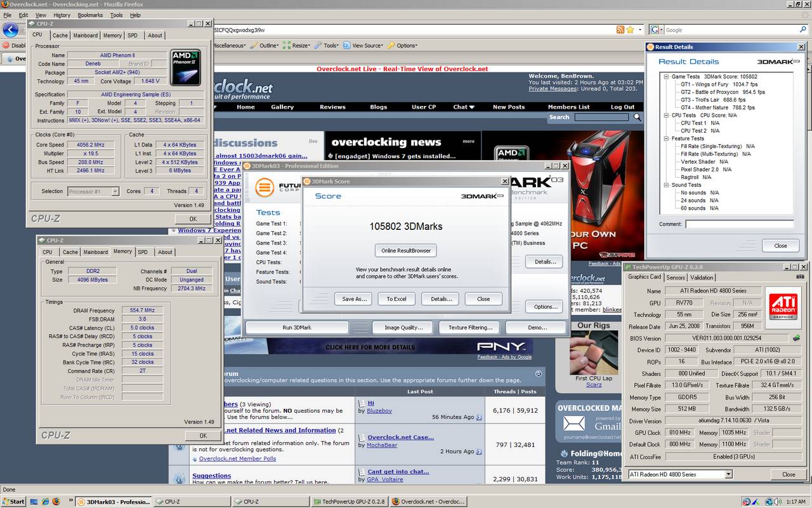812x508 pixels.
Task: Select GT1 - Wings of Fury result row
Action: pyautogui.click(x=719, y=84)
